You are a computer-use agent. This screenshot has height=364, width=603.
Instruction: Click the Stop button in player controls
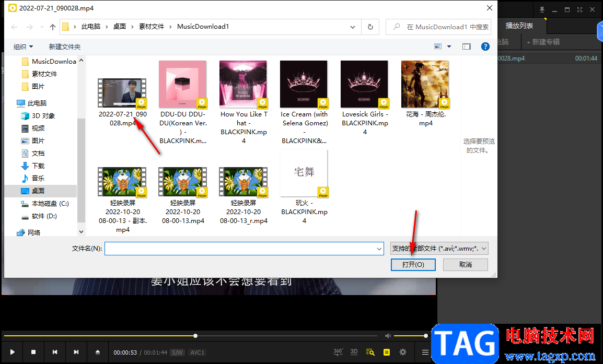point(33,352)
